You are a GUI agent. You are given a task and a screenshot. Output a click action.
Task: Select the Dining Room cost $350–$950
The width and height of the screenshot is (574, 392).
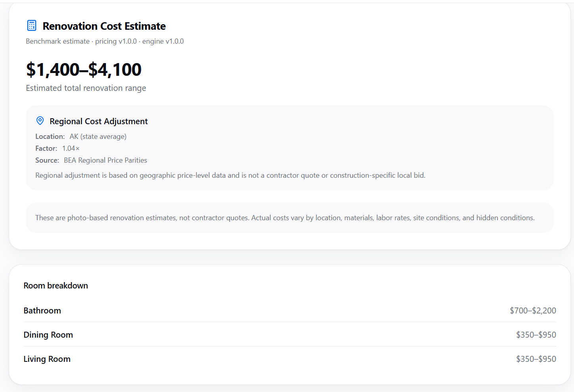(x=536, y=335)
